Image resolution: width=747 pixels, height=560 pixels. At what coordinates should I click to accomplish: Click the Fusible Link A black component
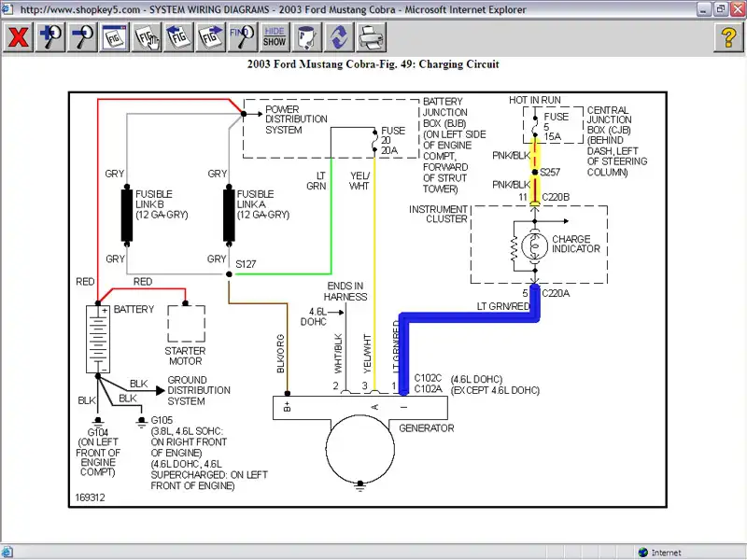click(229, 216)
